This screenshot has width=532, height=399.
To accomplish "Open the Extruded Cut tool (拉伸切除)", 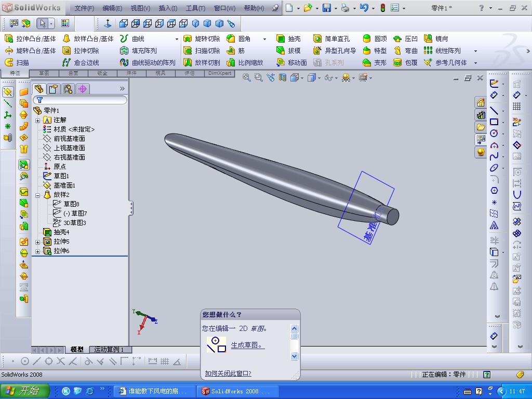I will pyautogui.click(x=81, y=50).
